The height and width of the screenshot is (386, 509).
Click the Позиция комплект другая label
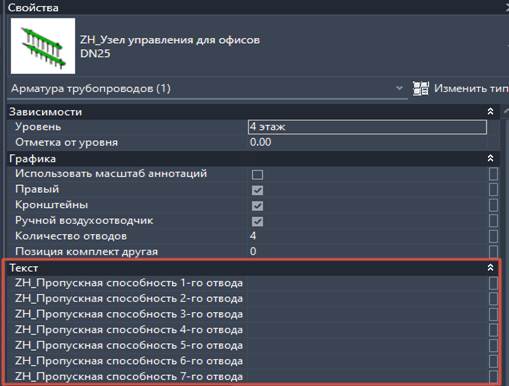tap(86, 251)
